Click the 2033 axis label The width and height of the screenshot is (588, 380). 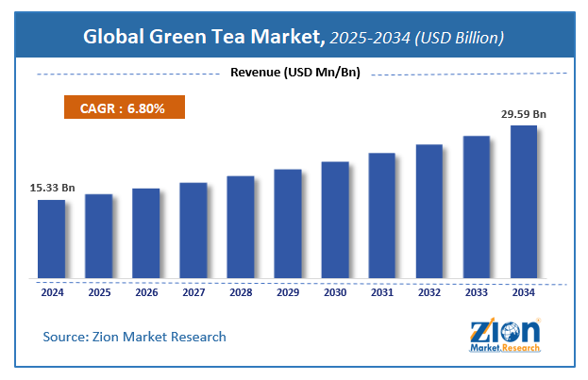click(x=477, y=292)
